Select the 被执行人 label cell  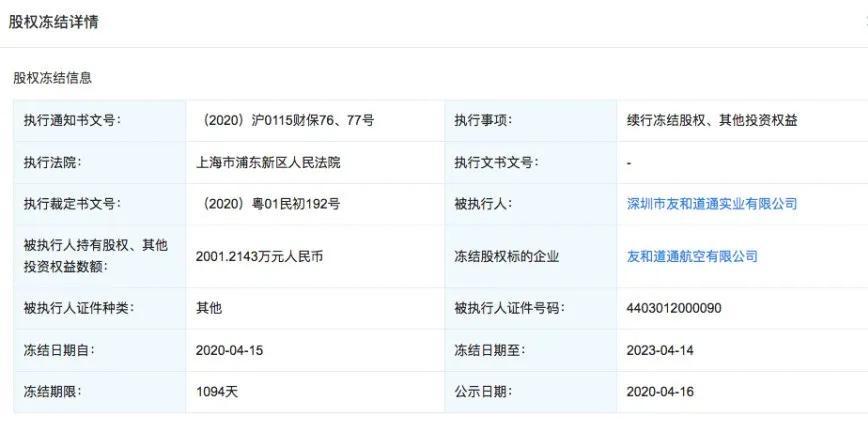(x=531, y=204)
